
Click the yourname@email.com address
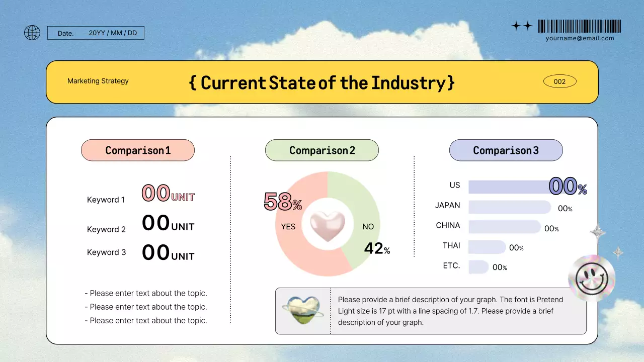[x=580, y=38]
